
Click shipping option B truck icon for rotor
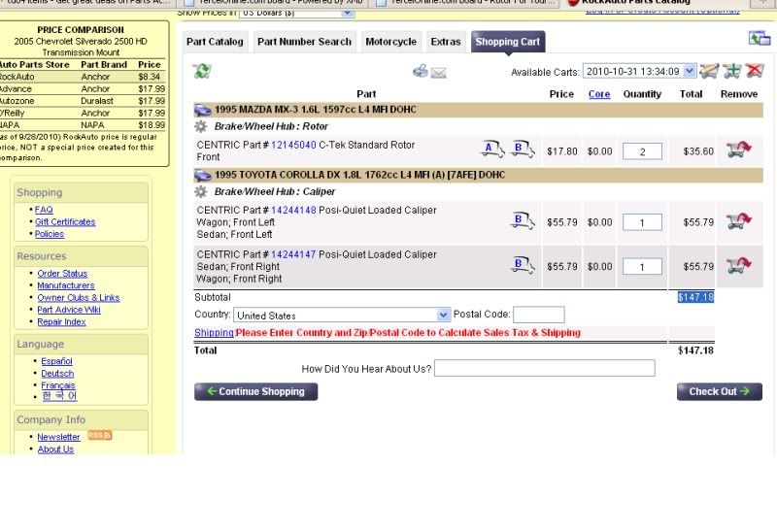(523, 150)
